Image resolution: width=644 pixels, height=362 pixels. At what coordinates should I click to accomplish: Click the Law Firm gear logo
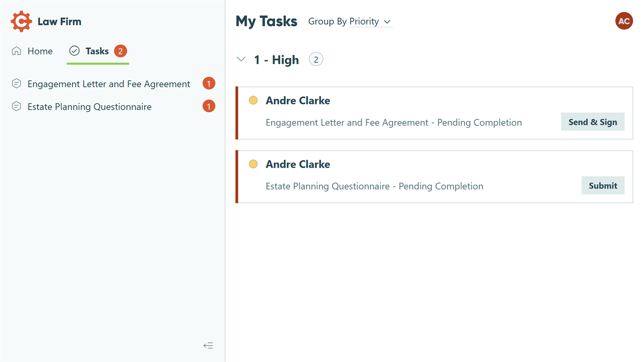pyautogui.click(x=20, y=21)
